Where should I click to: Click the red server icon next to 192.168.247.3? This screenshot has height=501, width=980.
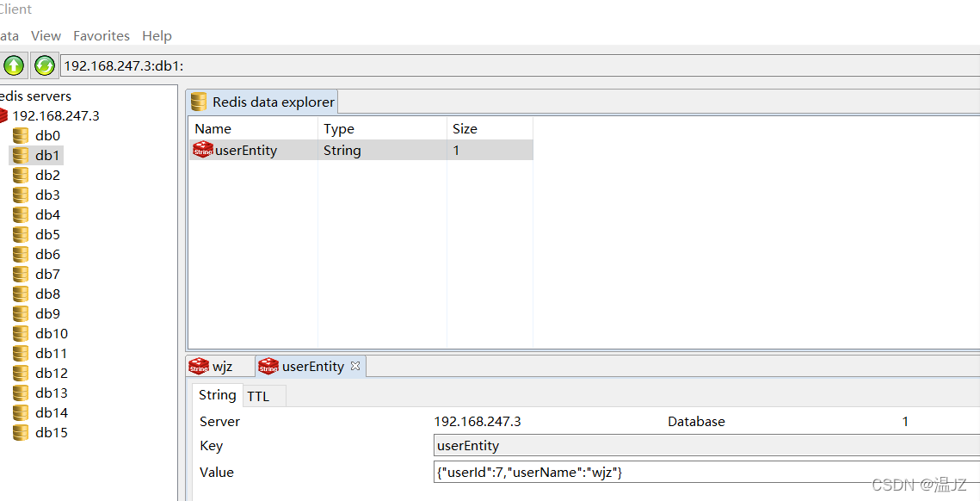pos(3,115)
